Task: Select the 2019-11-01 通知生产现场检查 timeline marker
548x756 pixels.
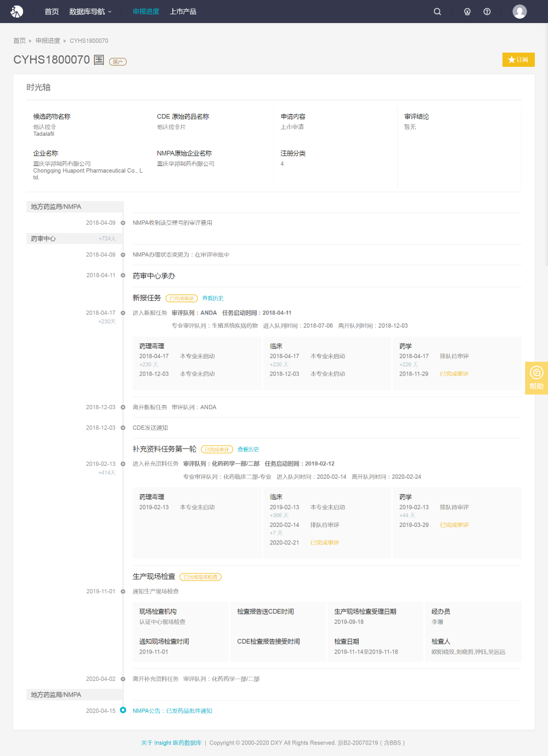Action: 123,591
